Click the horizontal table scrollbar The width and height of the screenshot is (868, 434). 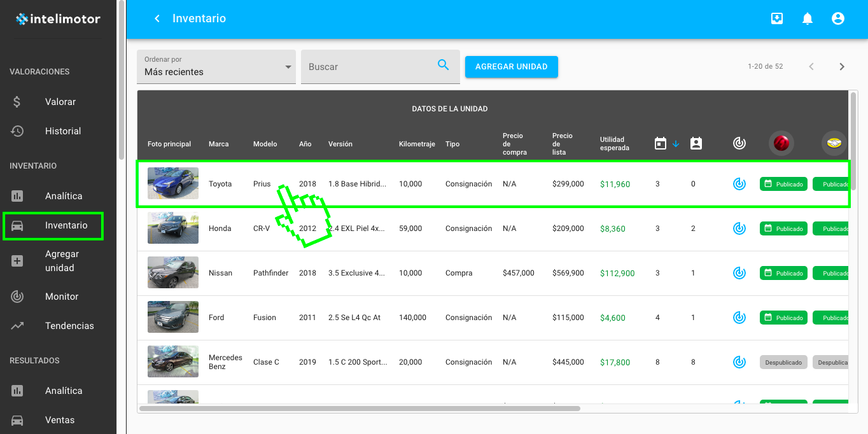(x=360, y=409)
